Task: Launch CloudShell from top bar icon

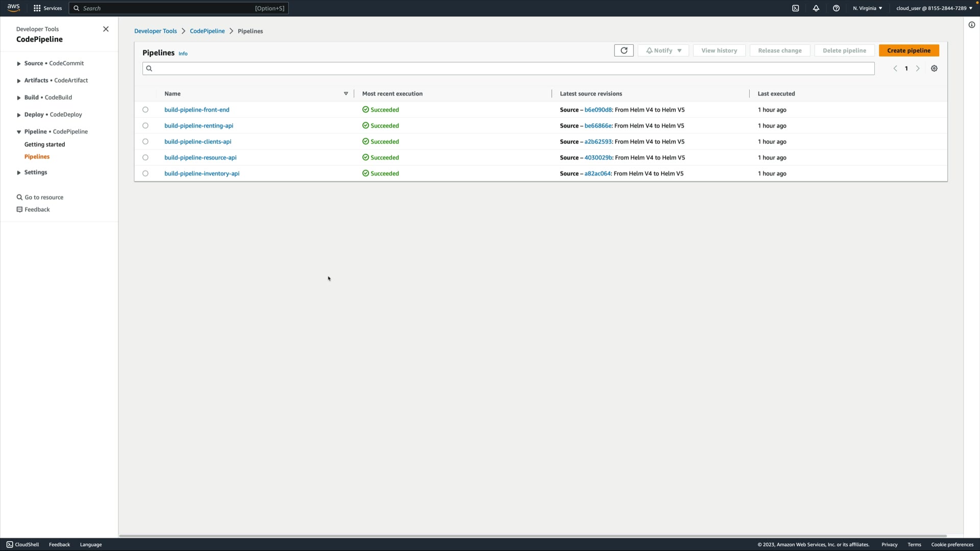Action: [x=795, y=8]
